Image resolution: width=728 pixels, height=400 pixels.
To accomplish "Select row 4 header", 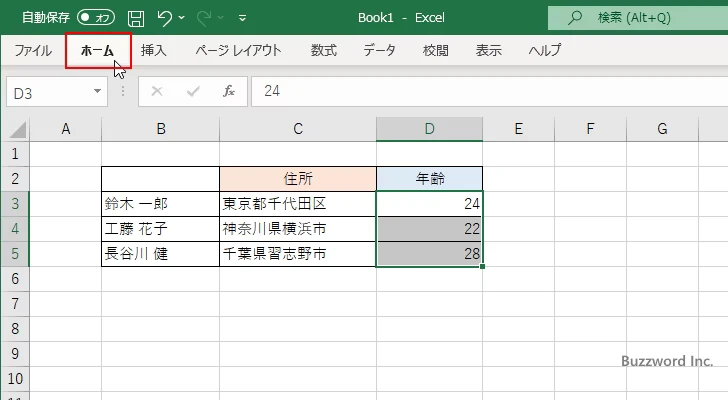I will click(x=15, y=229).
